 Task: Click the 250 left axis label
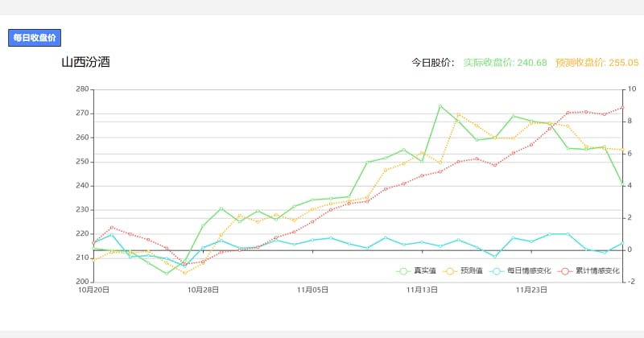tap(82, 162)
